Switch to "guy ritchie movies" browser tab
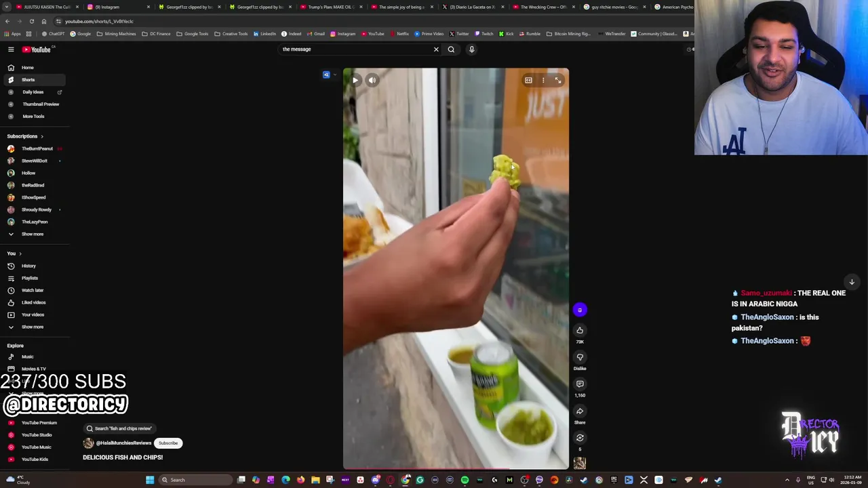The width and height of the screenshot is (868, 488). point(614,7)
